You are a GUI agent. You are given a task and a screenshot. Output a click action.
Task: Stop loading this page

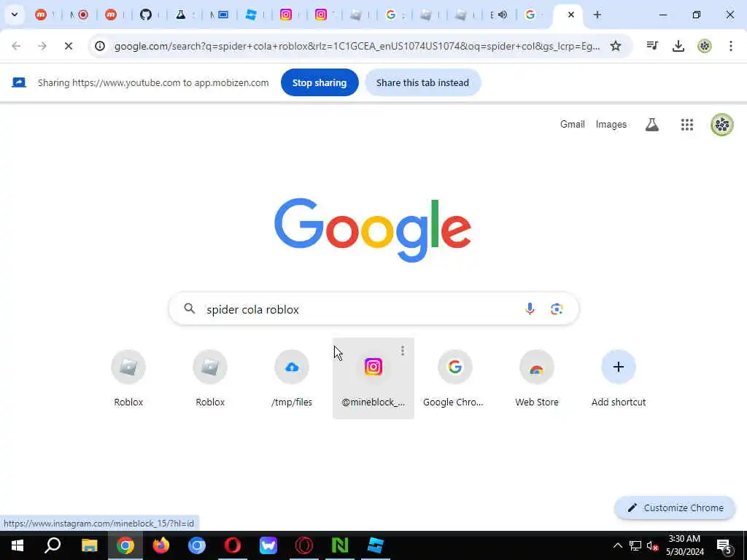[x=69, y=46]
